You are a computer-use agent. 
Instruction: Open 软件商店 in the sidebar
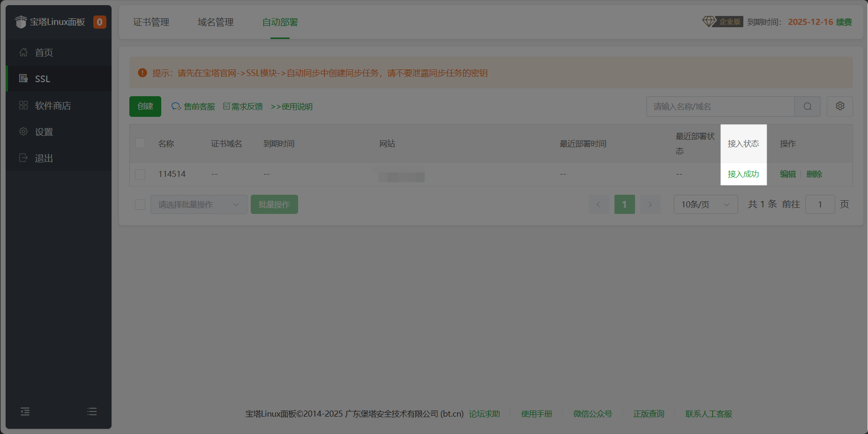(x=53, y=106)
